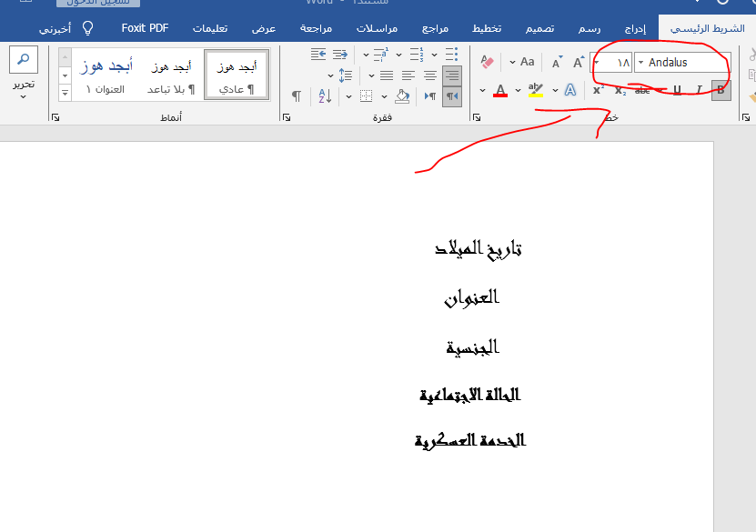Toggle Underline formatting

(x=677, y=90)
